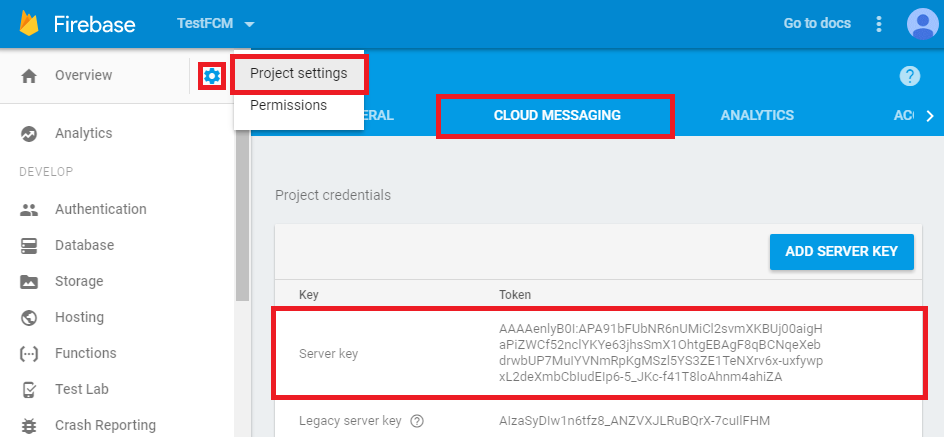
Task: Select the Server key token text
Action: [x=660, y=353]
